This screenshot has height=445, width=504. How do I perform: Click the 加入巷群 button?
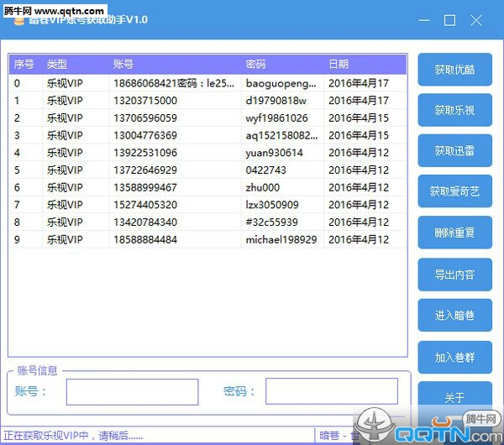click(x=454, y=358)
